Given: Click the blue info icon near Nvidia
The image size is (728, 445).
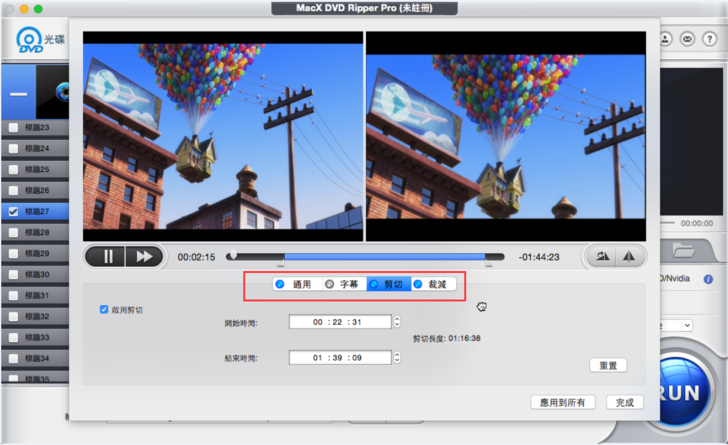Looking at the screenshot, I should coord(708,279).
